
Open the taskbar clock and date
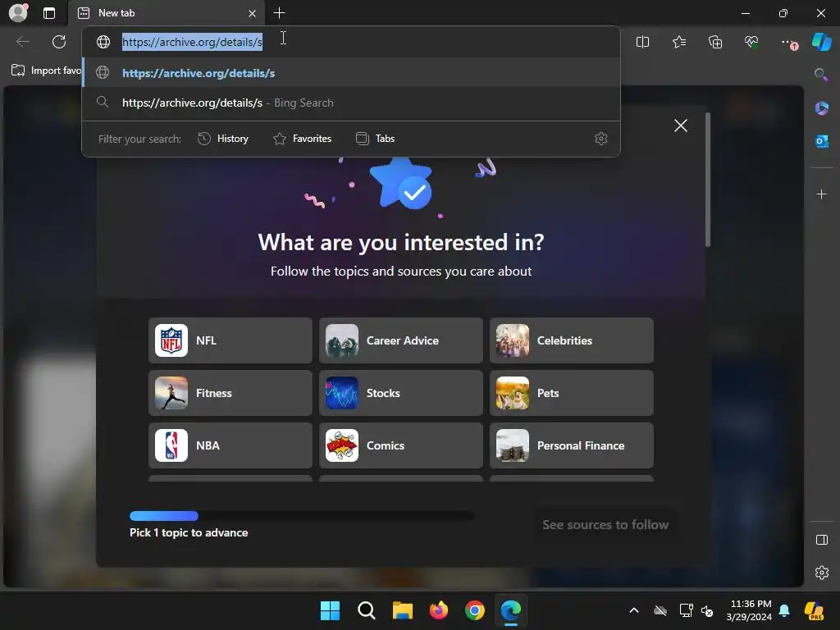coord(749,610)
